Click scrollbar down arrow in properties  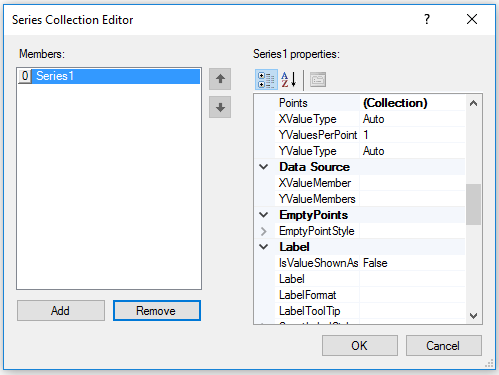coord(473,315)
